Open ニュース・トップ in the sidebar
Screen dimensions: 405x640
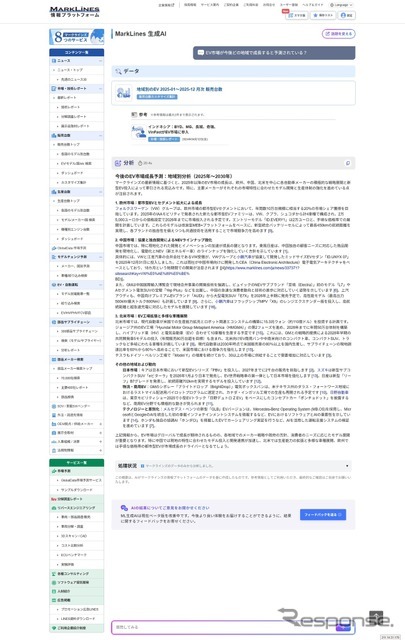click(x=70, y=70)
